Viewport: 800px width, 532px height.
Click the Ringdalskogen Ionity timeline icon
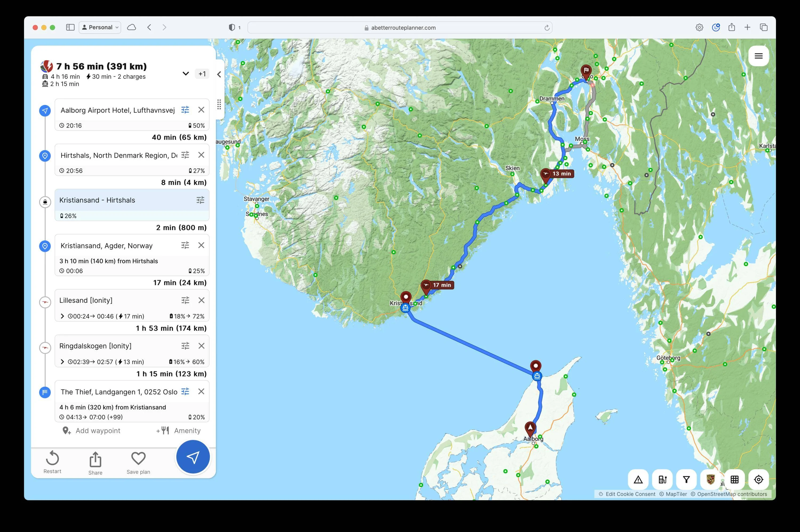tap(45, 348)
